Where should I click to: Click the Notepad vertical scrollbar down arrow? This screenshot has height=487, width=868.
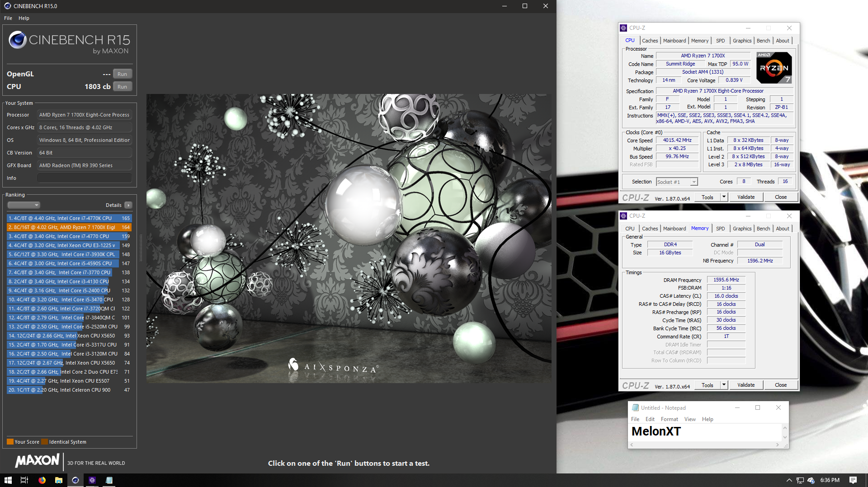(785, 437)
